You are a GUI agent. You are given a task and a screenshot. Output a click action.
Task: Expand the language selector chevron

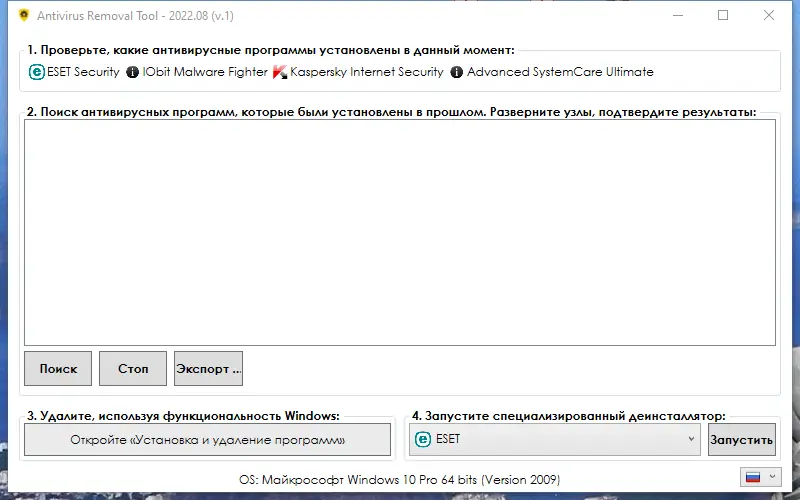pyautogui.click(x=772, y=477)
